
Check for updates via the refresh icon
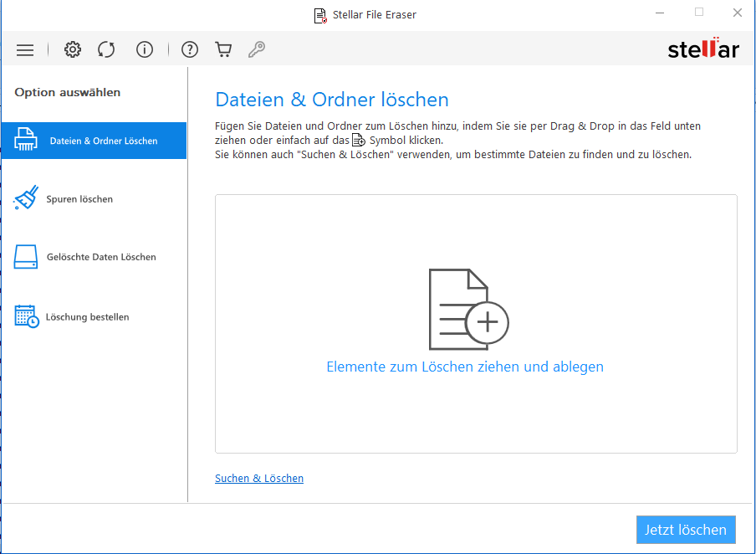(106, 49)
